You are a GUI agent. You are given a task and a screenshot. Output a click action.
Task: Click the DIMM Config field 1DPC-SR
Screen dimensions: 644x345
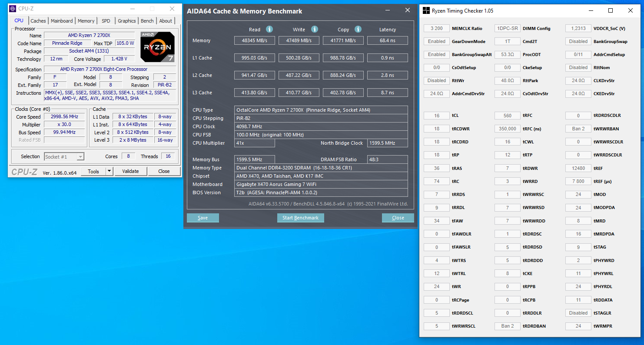point(508,28)
